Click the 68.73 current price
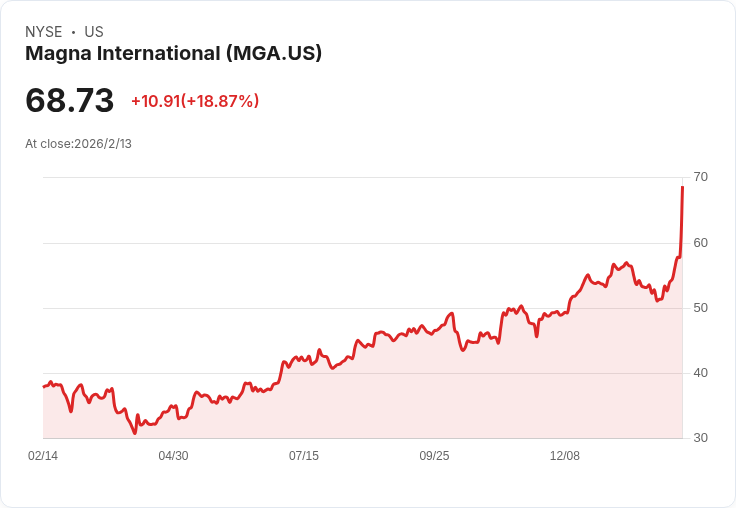 pyautogui.click(x=70, y=101)
